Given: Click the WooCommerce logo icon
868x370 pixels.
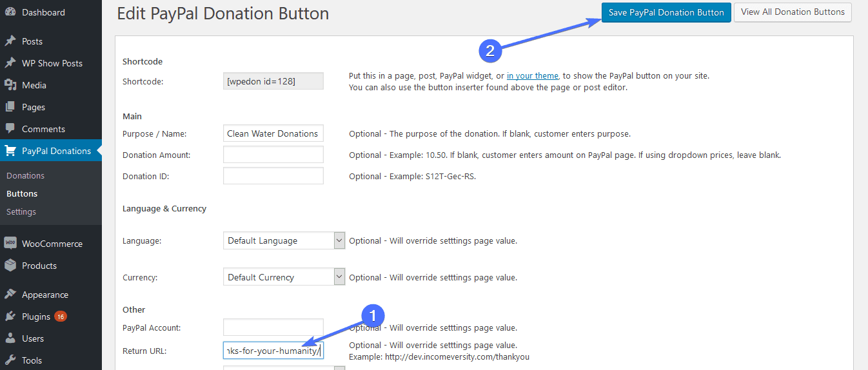Looking at the screenshot, I should point(10,244).
